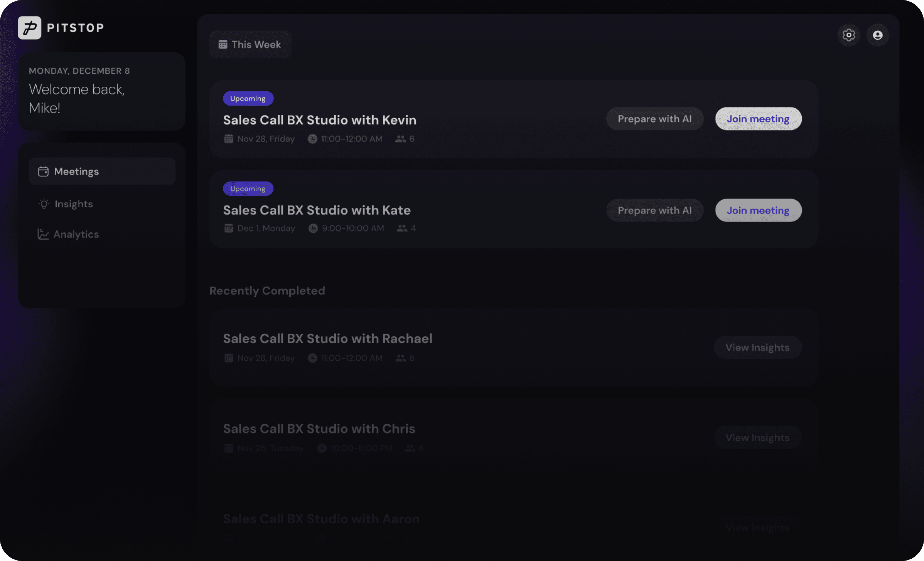Prepare with AI for Kevin's call
This screenshot has width=924, height=561.
tap(654, 119)
